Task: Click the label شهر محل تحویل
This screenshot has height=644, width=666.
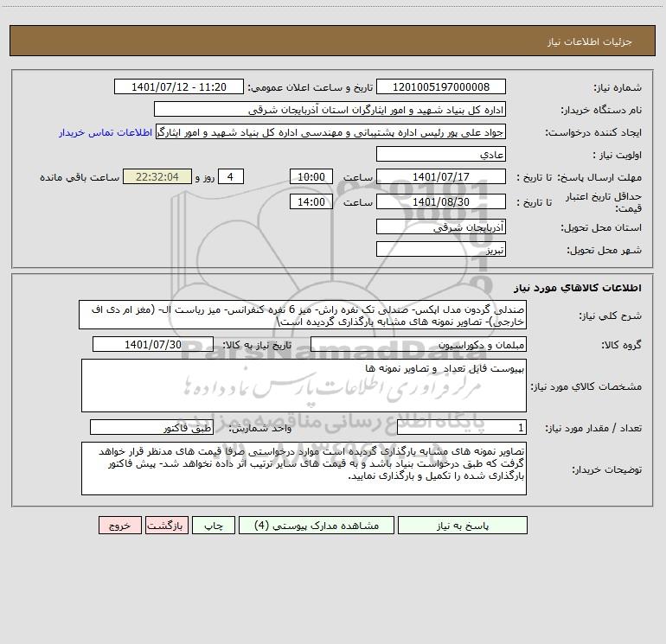Action: tap(605, 250)
